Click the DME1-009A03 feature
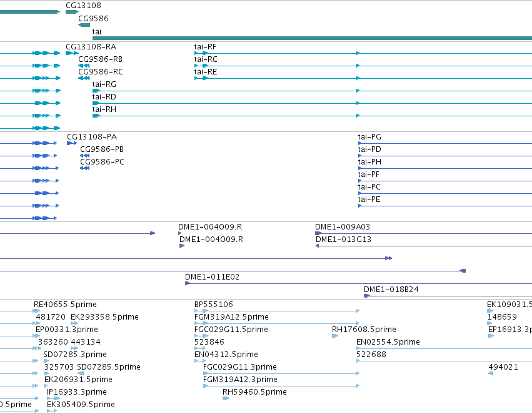This screenshot has width=532, height=414. pos(423,233)
